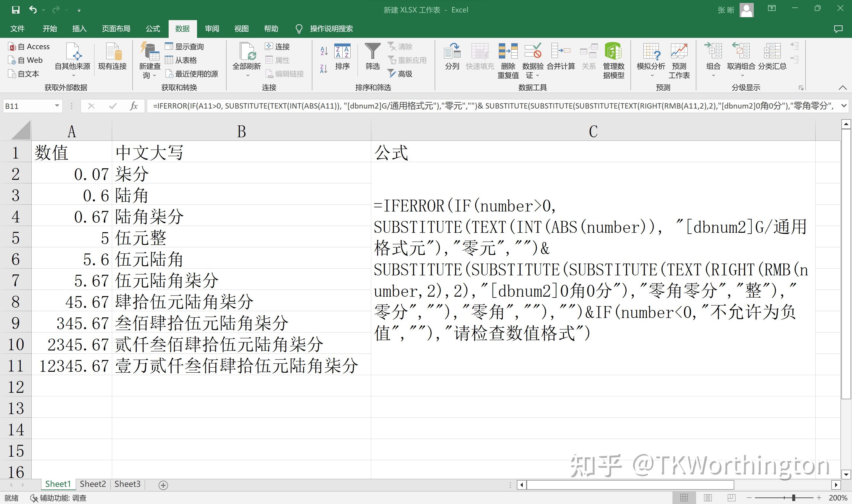This screenshot has height=504, width=852.
Task: Open Manage Data Model (管理数据模型)
Action: [x=613, y=60]
